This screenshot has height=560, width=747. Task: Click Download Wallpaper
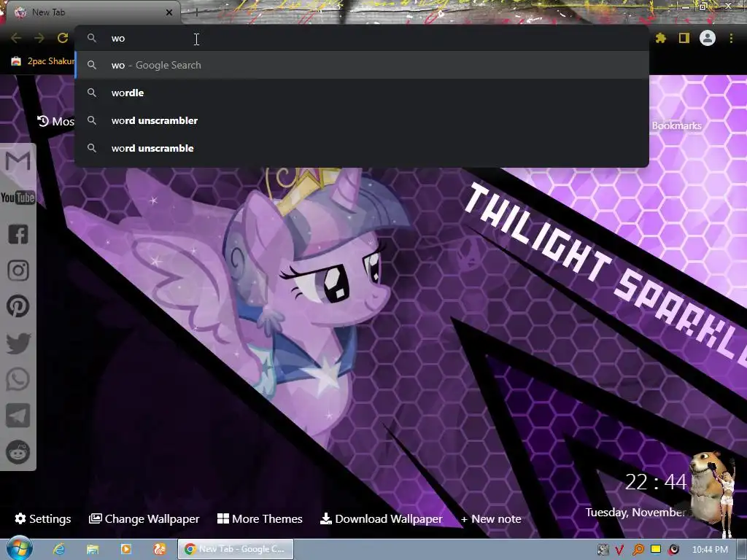coord(381,518)
